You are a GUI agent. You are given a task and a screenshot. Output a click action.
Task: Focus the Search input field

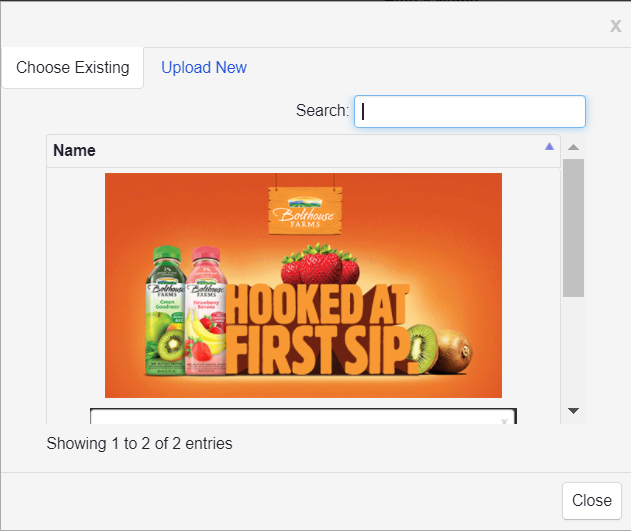point(470,111)
